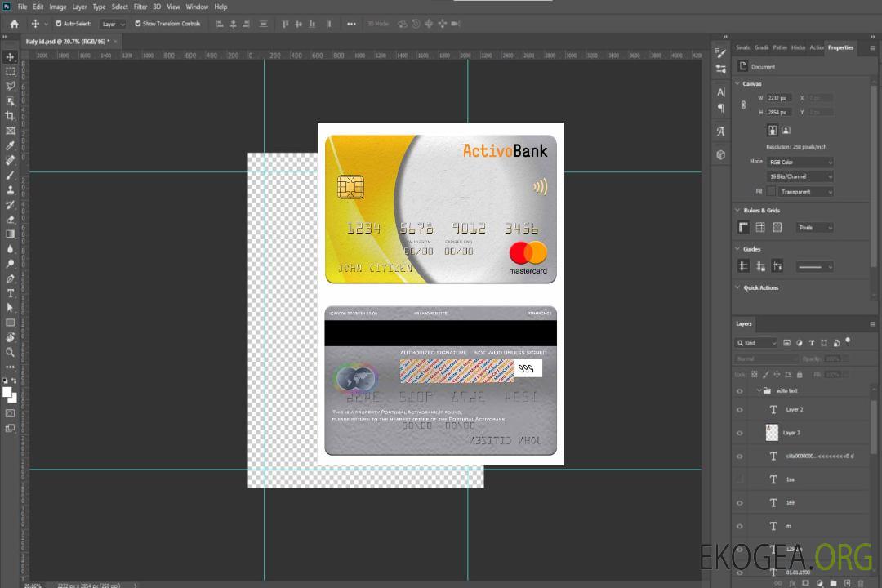Select the 'Italy id.psd' document tab
The height and width of the screenshot is (588, 882).
pyautogui.click(x=68, y=42)
